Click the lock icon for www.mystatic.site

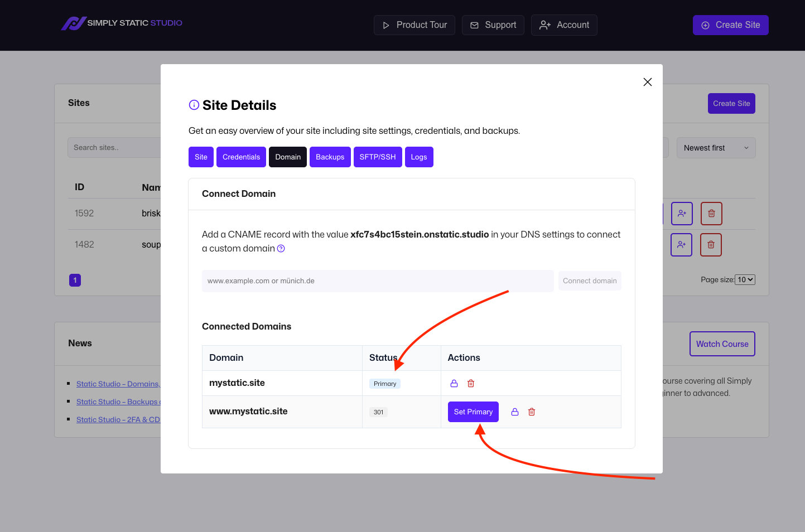click(515, 412)
